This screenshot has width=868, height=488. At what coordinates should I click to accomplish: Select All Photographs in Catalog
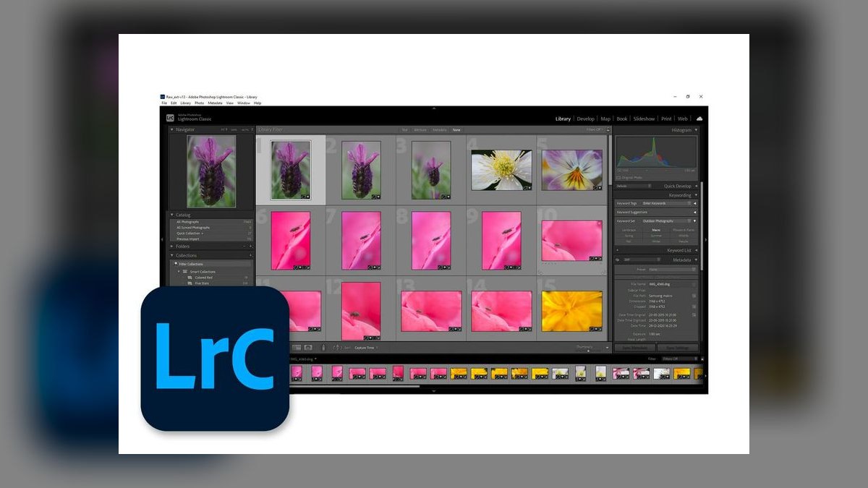[211, 222]
